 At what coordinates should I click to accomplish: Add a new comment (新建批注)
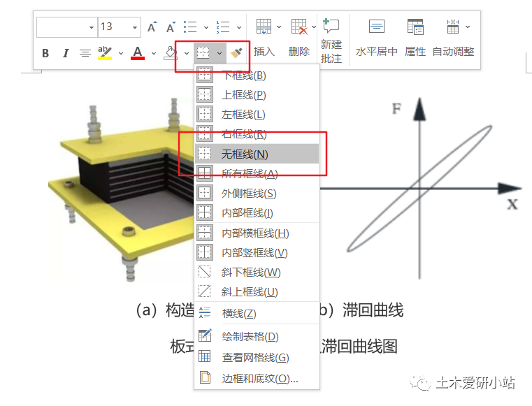331,41
